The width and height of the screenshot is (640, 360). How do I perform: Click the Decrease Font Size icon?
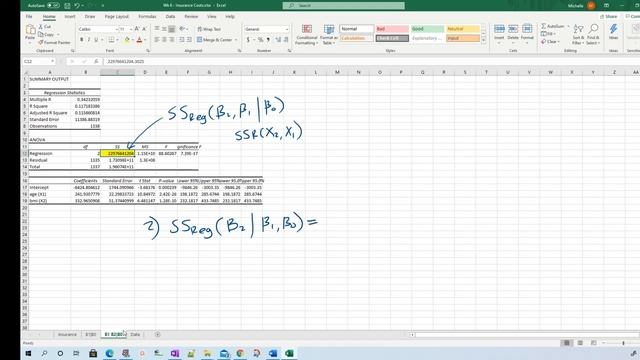[x=144, y=29]
